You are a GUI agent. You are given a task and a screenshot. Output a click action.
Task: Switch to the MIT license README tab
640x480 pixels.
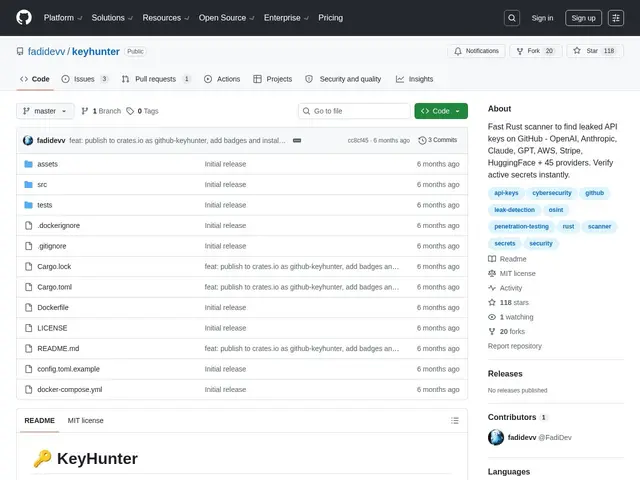85,420
